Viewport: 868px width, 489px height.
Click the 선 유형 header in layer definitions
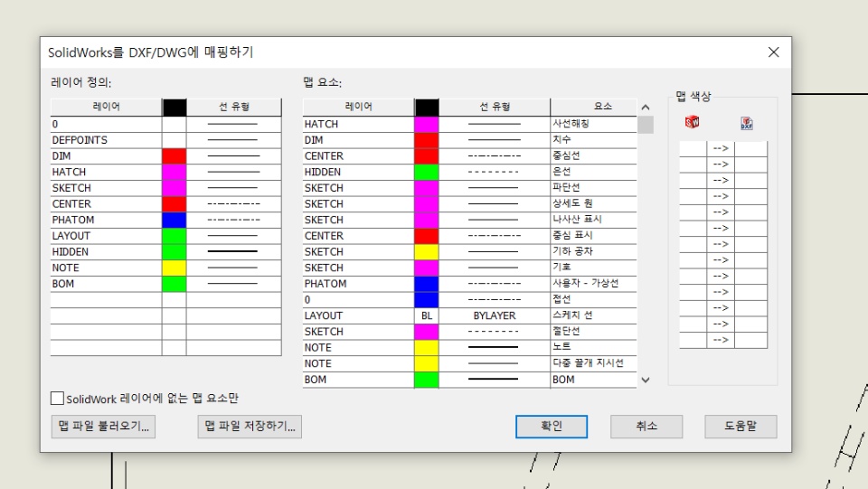click(x=233, y=107)
